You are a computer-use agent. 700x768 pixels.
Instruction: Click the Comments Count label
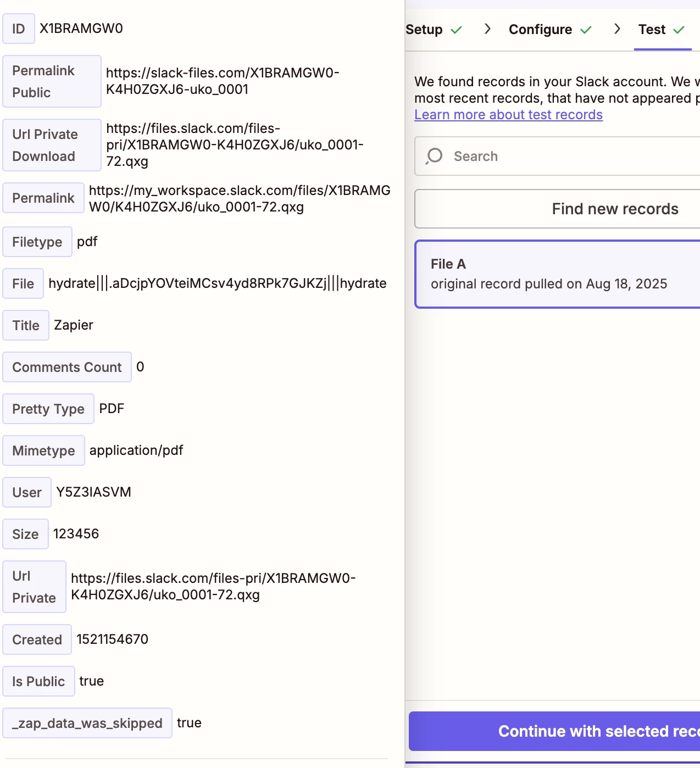[67, 367]
